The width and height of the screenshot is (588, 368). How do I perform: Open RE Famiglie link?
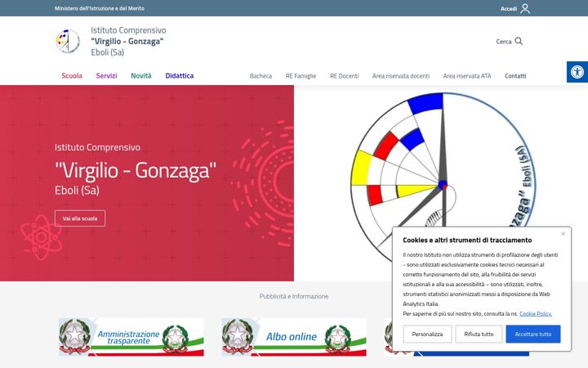[x=301, y=76]
